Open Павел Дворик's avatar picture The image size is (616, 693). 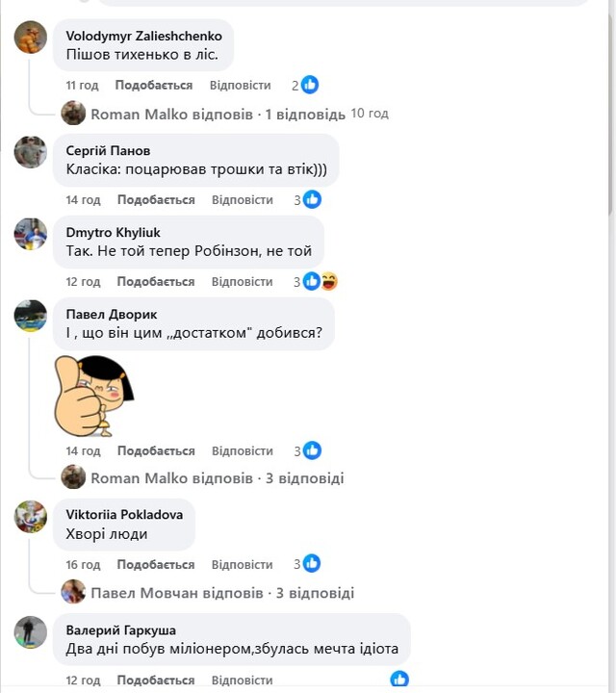click(x=31, y=316)
